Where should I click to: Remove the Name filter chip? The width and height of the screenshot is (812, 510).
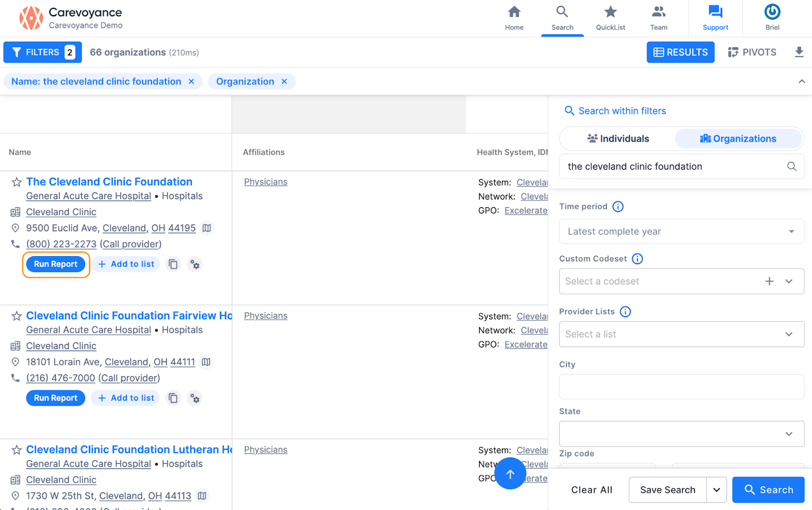pos(191,82)
